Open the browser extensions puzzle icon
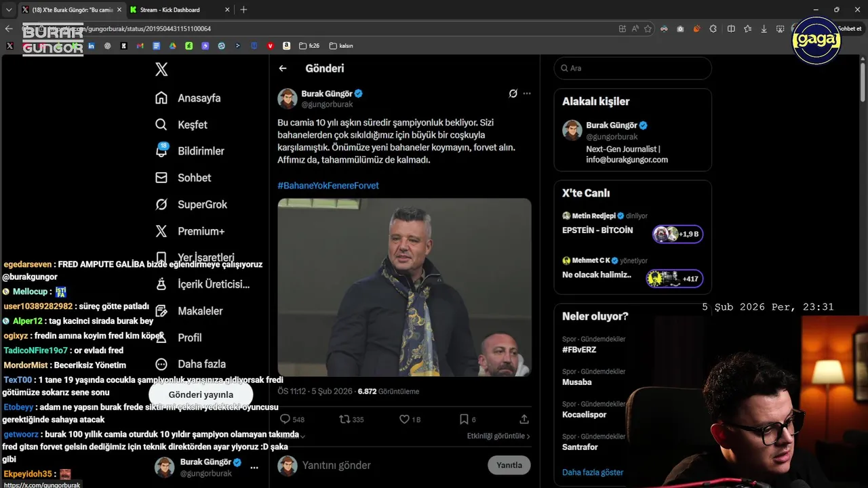The height and width of the screenshot is (488, 868). pyautogui.click(x=713, y=28)
